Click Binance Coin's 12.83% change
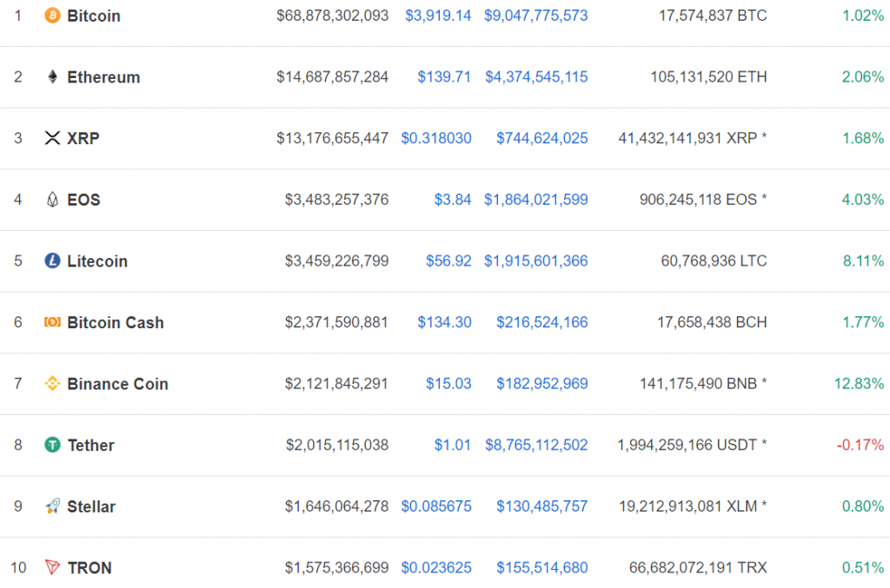Image resolution: width=890 pixels, height=588 pixels. pyautogui.click(x=859, y=384)
